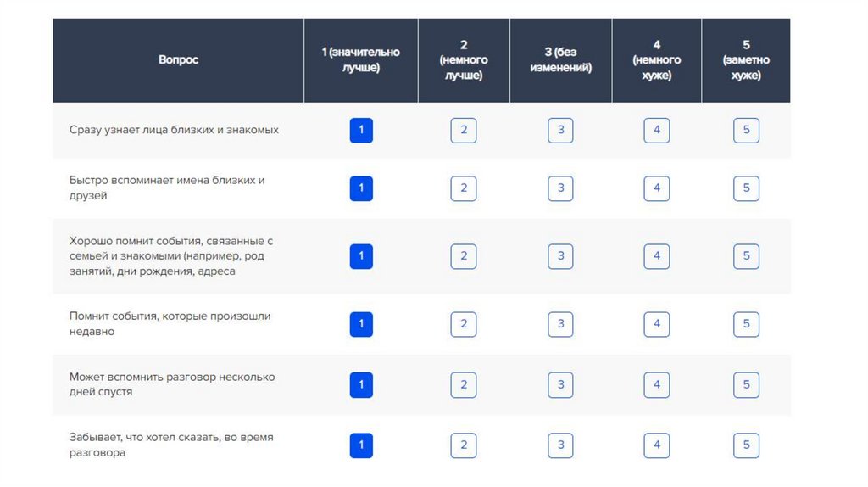Click selected rating 1 for 'Быстро вспоминает имена'
This screenshot has width=868, height=487.
pos(361,188)
